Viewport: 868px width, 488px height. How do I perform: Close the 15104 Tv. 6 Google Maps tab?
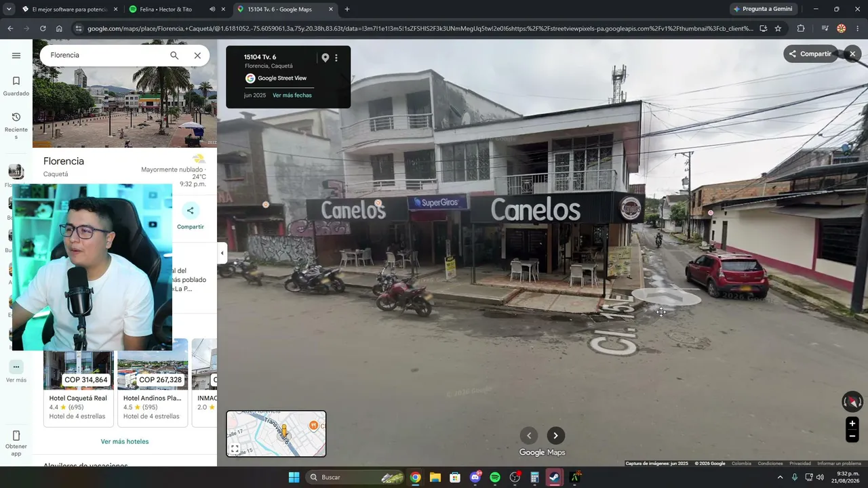coord(331,9)
